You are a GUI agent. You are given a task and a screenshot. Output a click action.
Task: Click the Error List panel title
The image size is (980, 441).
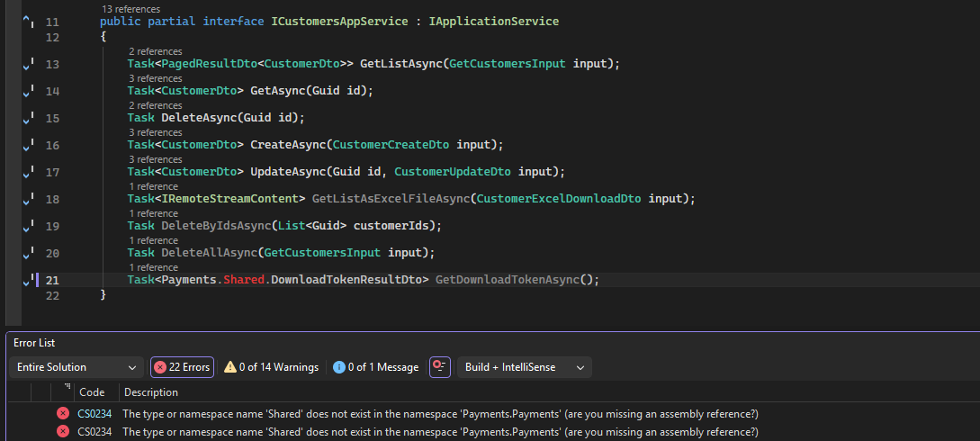coord(34,343)
